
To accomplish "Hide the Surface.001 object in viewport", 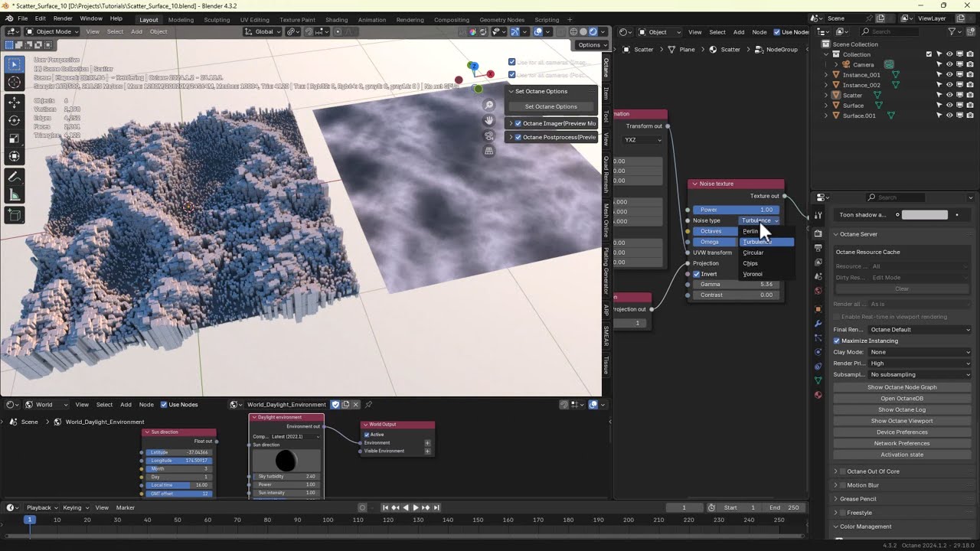I will (x=949, y=116).
